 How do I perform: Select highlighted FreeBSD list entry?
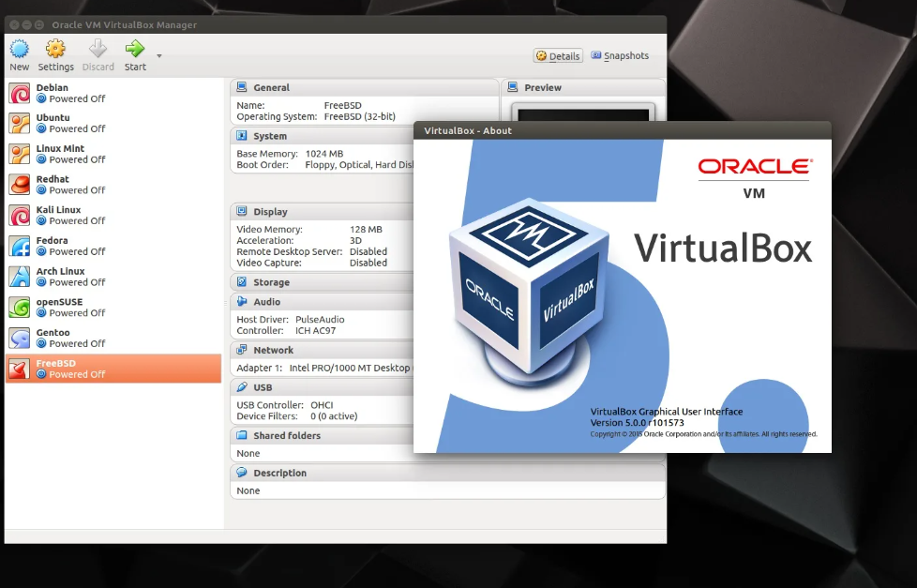[113, 369]
